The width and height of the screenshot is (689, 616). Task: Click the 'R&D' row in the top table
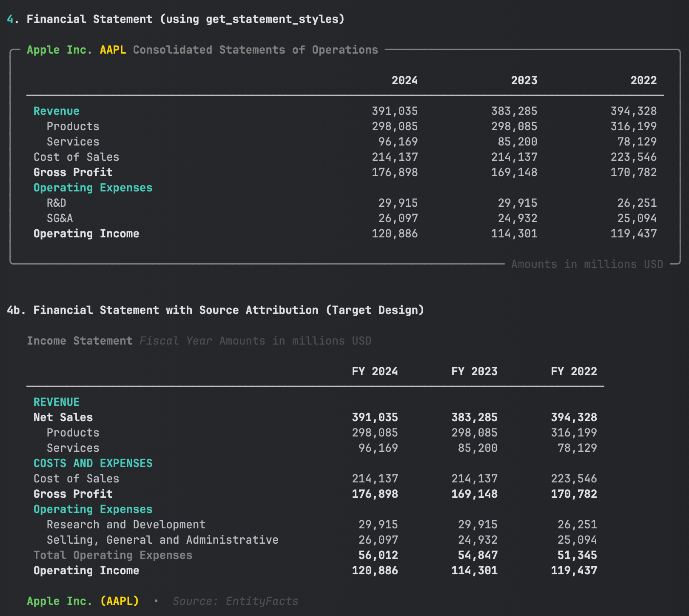[x=56, y=203]
